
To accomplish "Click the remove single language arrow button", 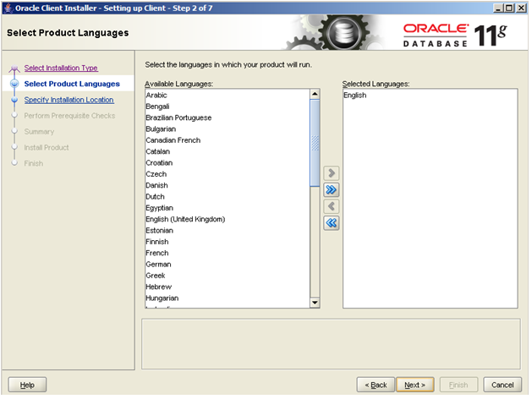I will 332,206.
